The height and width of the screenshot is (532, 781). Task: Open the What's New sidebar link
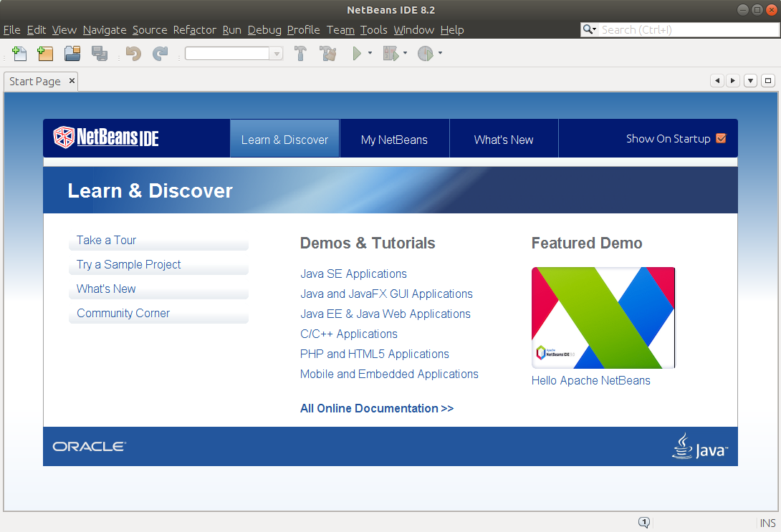[x=106, y=289]
